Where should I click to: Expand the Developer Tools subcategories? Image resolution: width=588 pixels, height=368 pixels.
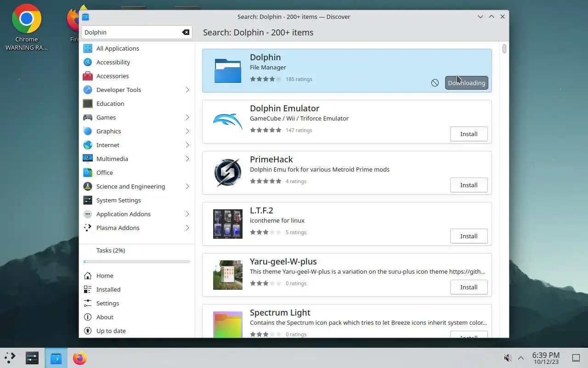pyautogui.click(x=187, y=90)
